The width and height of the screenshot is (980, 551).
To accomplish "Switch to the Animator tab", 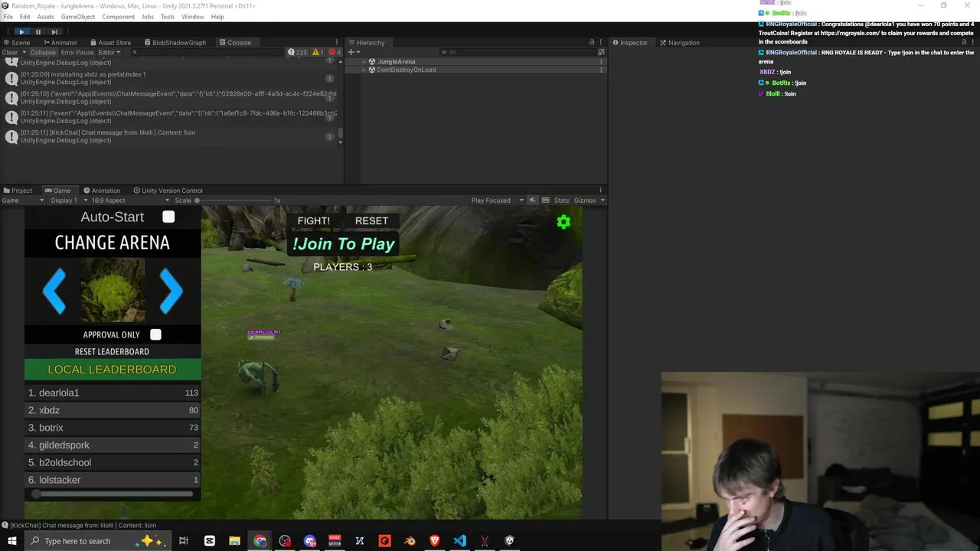I will (60, 43).
